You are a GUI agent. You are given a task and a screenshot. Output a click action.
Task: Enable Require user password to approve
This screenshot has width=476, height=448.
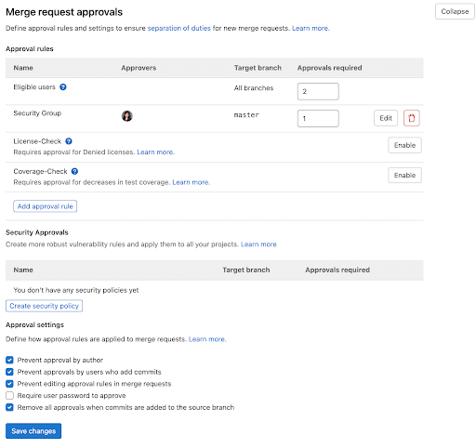click(x=9, y=396)
